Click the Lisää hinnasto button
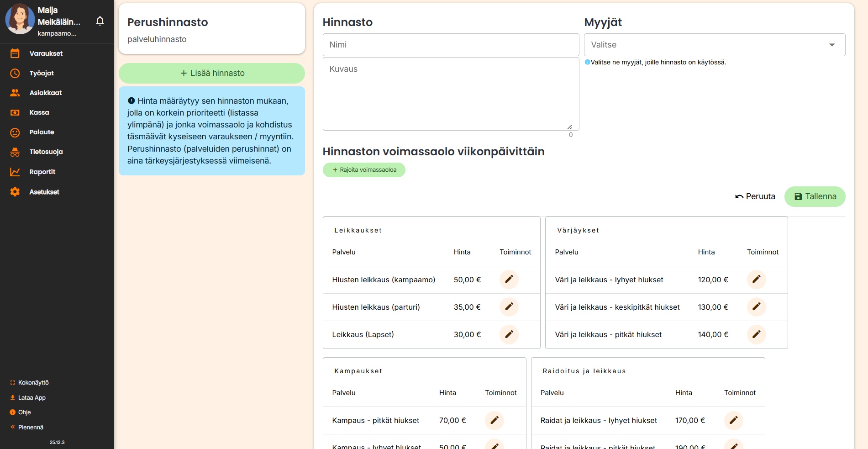868x449 pixels. [212, 73]
